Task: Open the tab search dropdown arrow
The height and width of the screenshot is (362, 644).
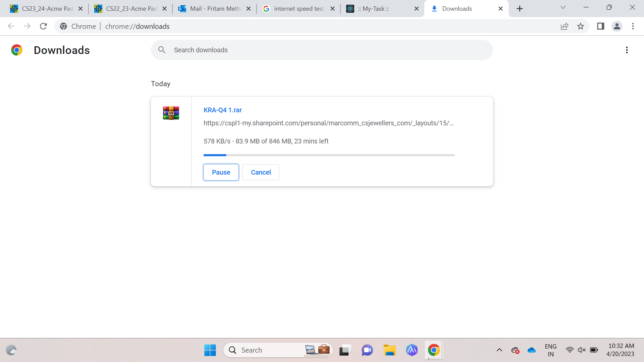Action: tap(563, 7)
